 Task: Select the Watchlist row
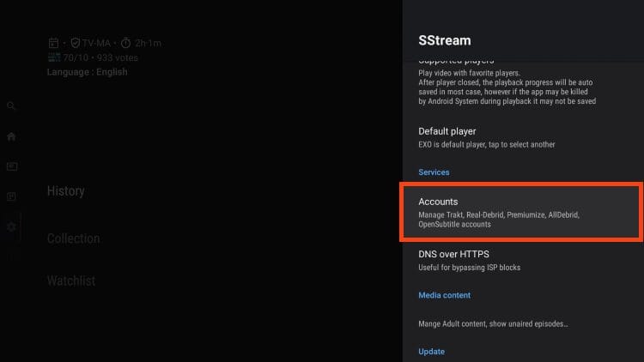click(71, 281)
